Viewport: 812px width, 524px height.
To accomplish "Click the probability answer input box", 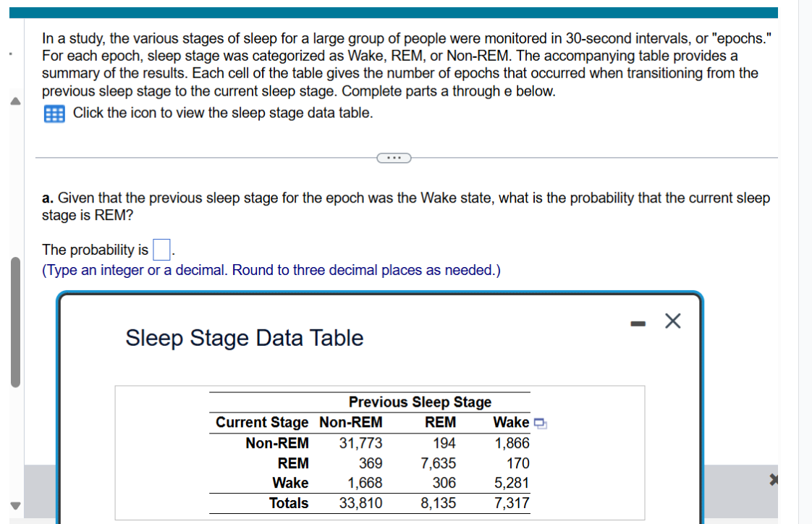I will click(x=161, y=250).
